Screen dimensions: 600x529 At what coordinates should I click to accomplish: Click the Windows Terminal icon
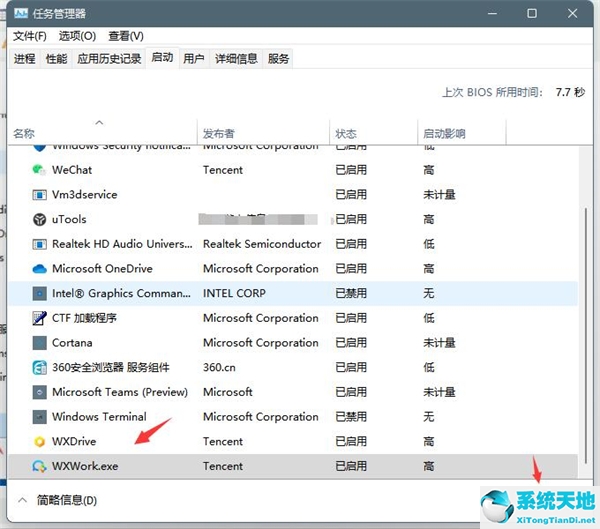click(x=39, y=416)
